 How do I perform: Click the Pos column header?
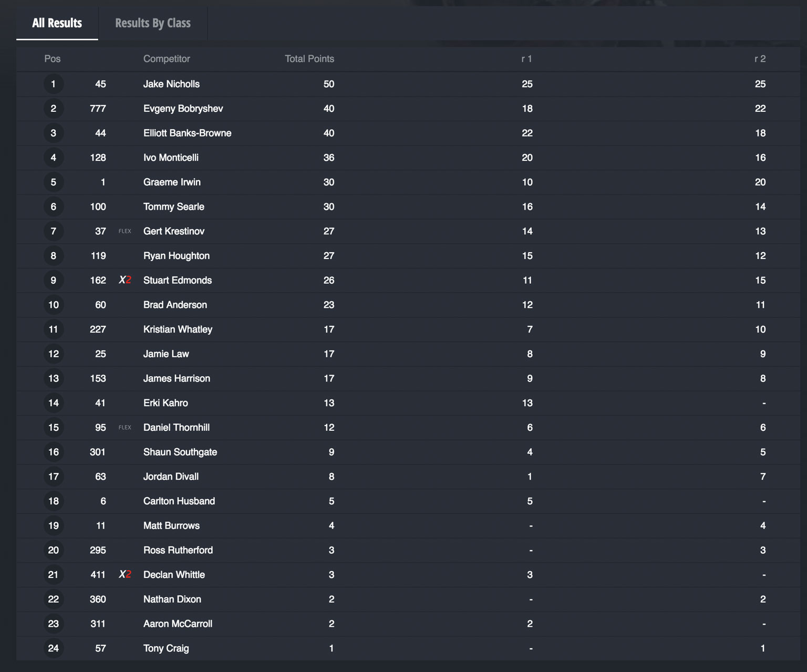53,59
